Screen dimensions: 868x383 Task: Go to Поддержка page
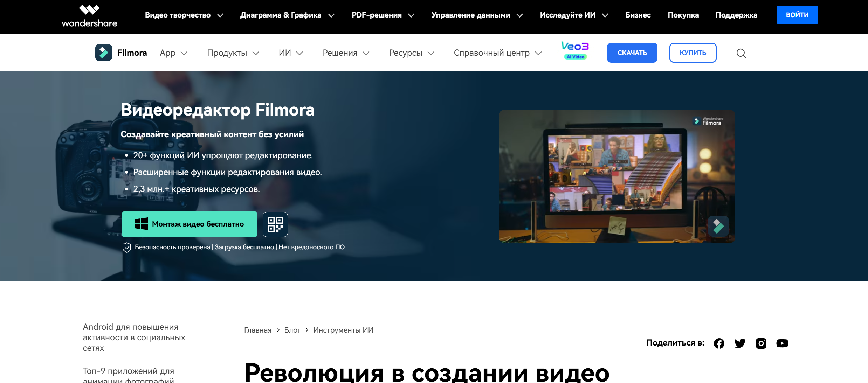point(736,15)
